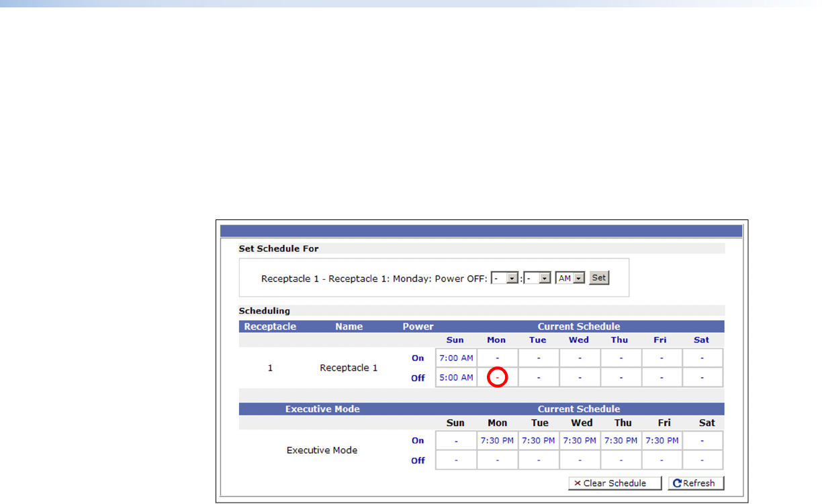Select Receptacle 1 Saturday On dash cell
This screenshot has width=822, height=504.
pyautogui.click(x=702, y=358)
